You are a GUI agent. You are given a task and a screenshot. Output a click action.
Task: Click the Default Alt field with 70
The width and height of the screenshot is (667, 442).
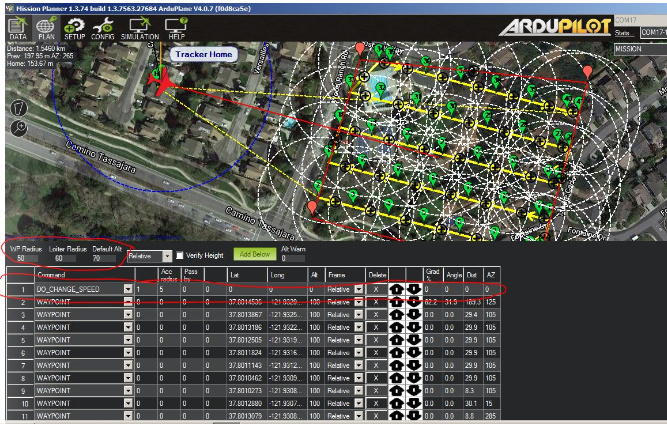104,258
